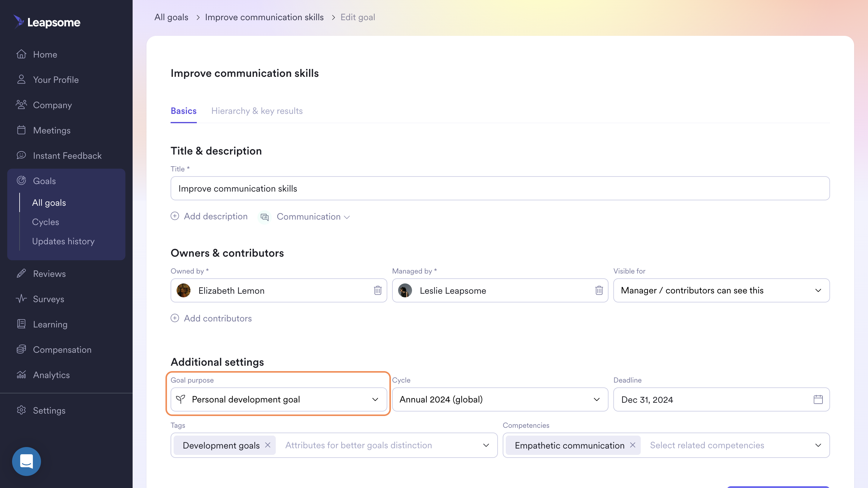The width and height of the screenshot is (868, 488).
Task: Expand the Tags dropdown arrow
Action: click(486, 445)
